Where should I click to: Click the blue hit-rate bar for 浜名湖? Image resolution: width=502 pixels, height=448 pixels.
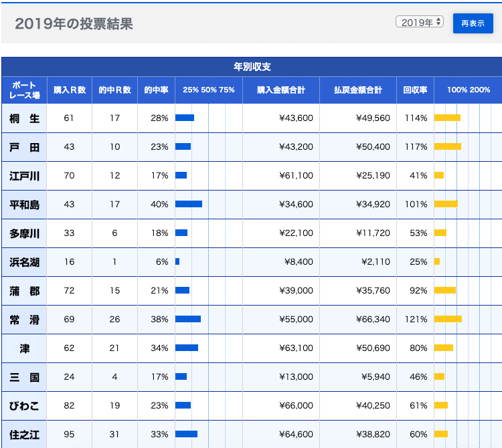pos(177,261)
